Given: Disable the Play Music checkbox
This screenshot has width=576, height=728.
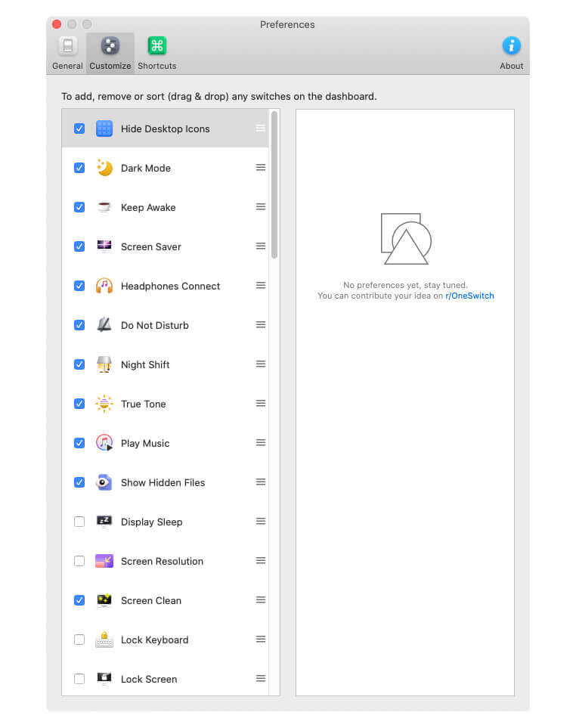Looking at the screenshot, I should [x=79, y=443].
